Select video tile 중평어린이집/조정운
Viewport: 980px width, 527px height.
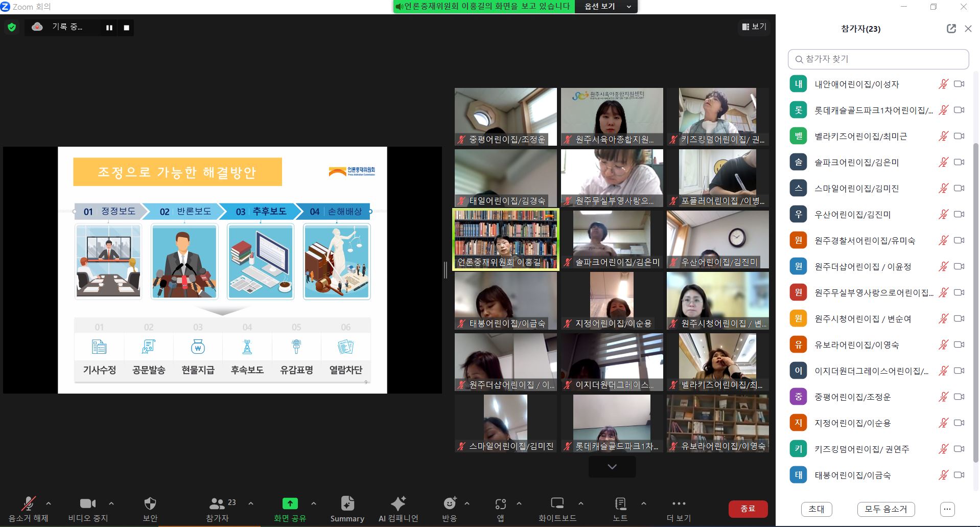(506, 117)
